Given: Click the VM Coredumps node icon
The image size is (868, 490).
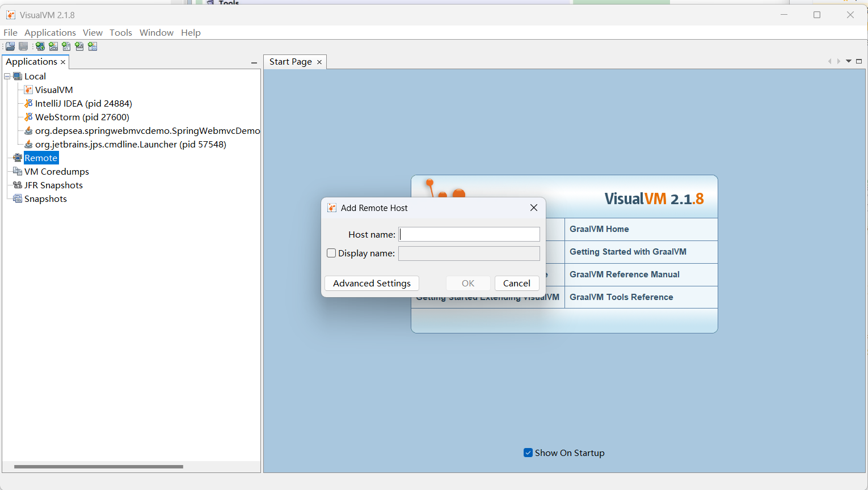Looking at the screenshot, I should click(x=18, y=171).
